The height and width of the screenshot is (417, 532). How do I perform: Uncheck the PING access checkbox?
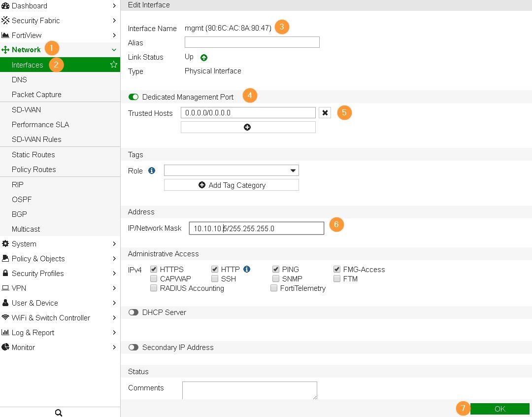[276, 269]
